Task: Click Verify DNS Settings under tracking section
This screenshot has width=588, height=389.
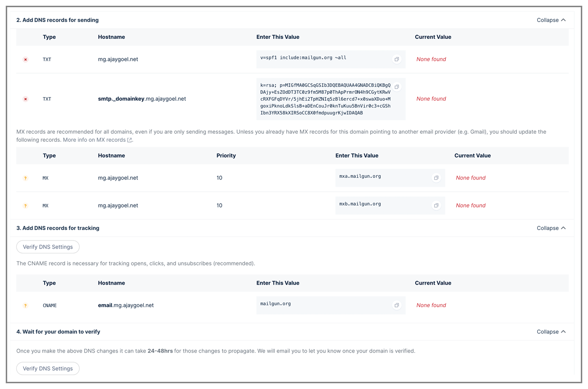Action: 48,247
